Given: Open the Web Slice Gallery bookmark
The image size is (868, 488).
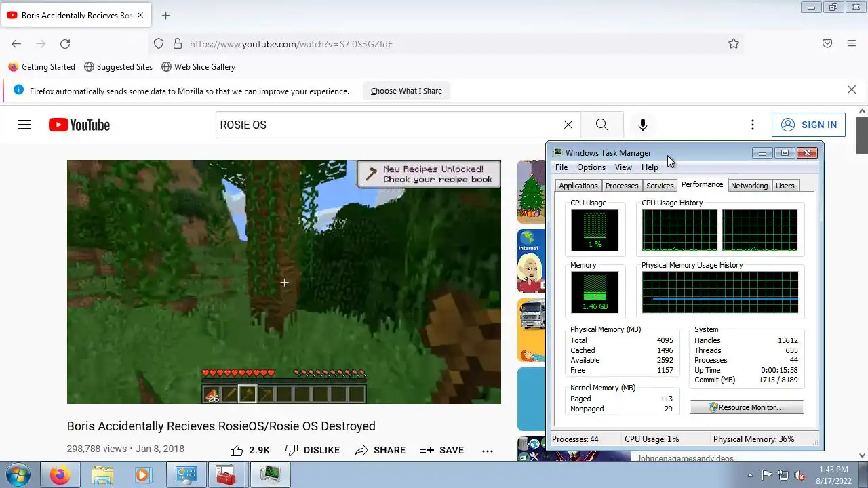Looking at the screenshot, I should (x=198, y=67).
